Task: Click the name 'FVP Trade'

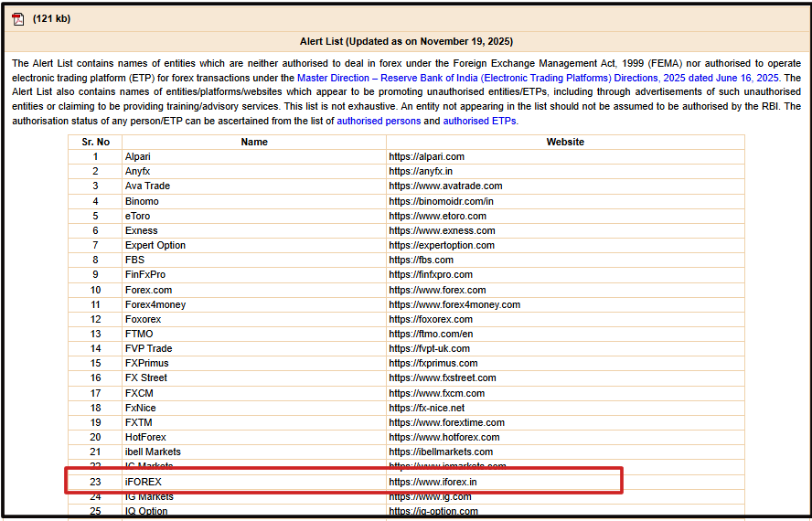Action: [149, 348]
